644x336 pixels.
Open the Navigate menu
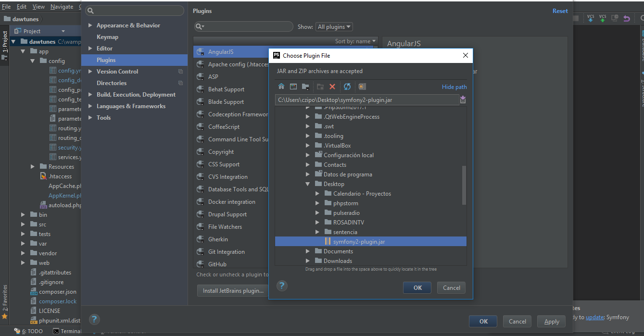62,7
